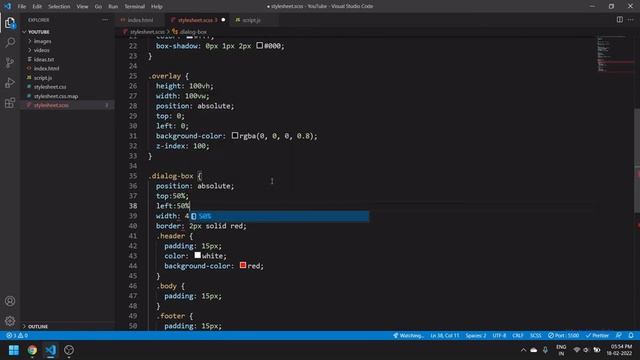640x360 pixels.
Task: Click the rgba background color swatch
Action: coord(235,136)
